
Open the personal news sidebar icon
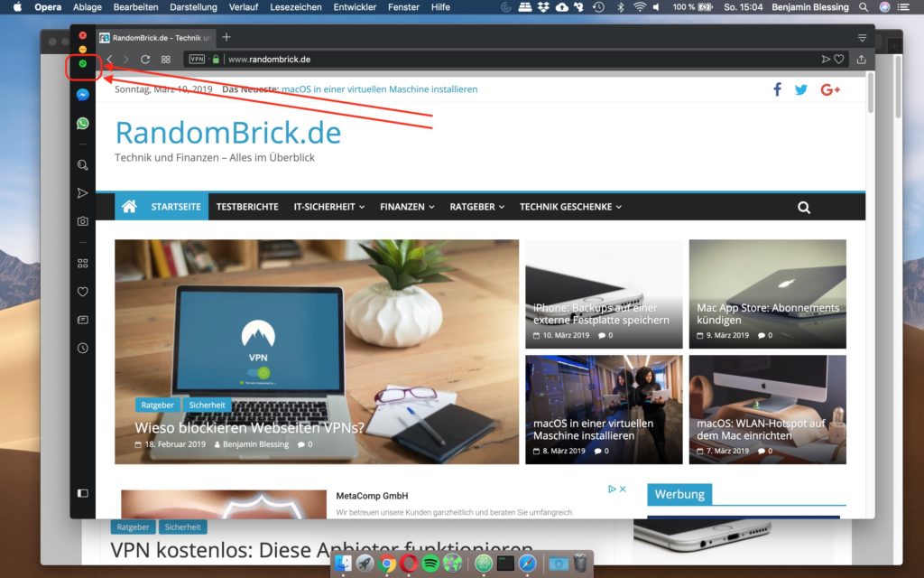click(82, 320)
